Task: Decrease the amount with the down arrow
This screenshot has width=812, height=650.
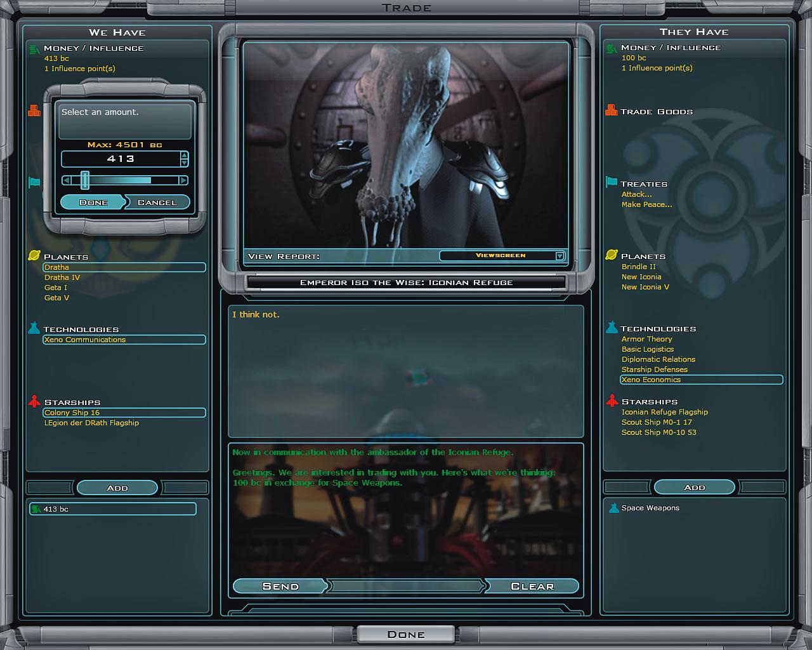Action: click(184, 162)
